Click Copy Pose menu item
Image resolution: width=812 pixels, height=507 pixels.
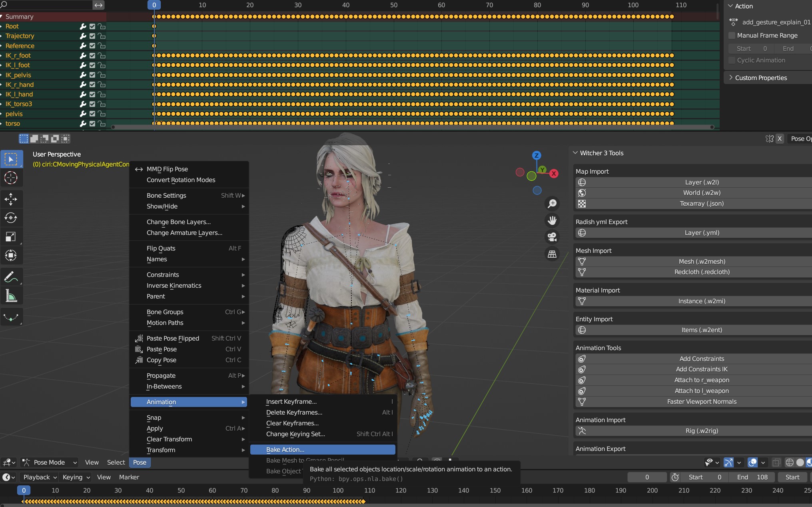[x=189, y=360]
